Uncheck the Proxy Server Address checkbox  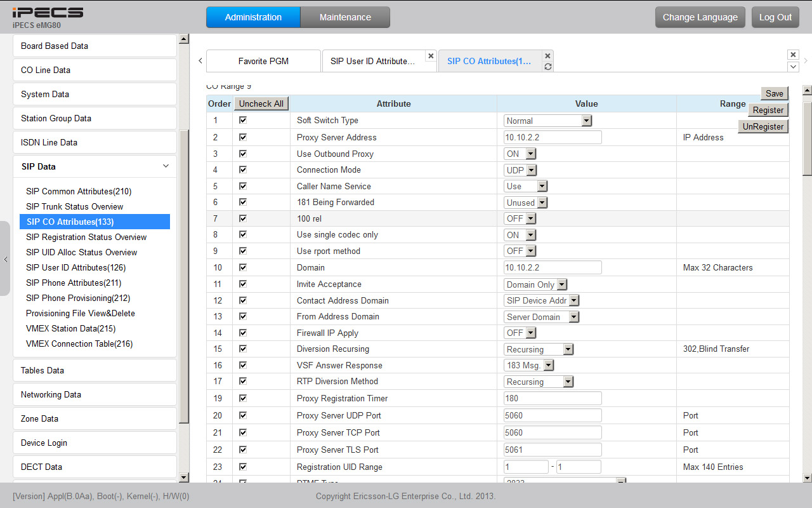tap(243, 137)
